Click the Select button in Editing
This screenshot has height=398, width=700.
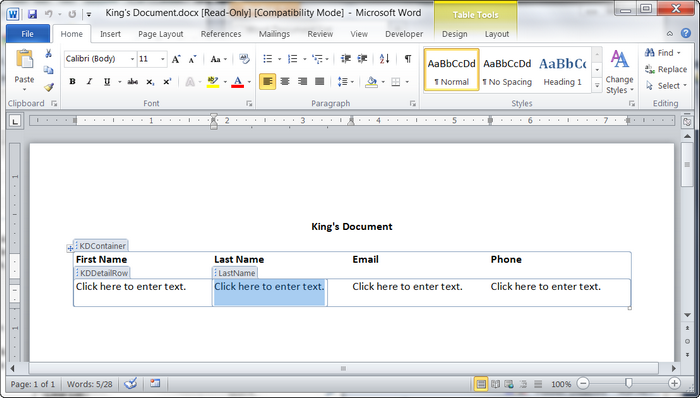coord(666,86)
